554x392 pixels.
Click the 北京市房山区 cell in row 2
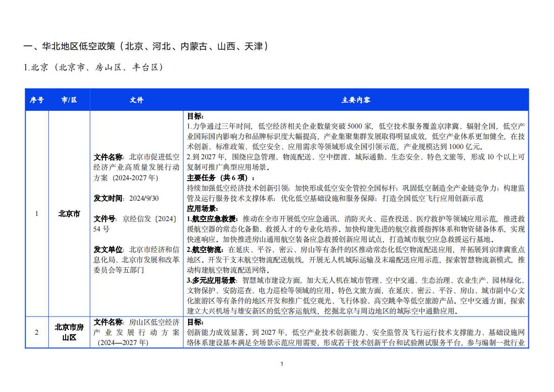point(69,332)
